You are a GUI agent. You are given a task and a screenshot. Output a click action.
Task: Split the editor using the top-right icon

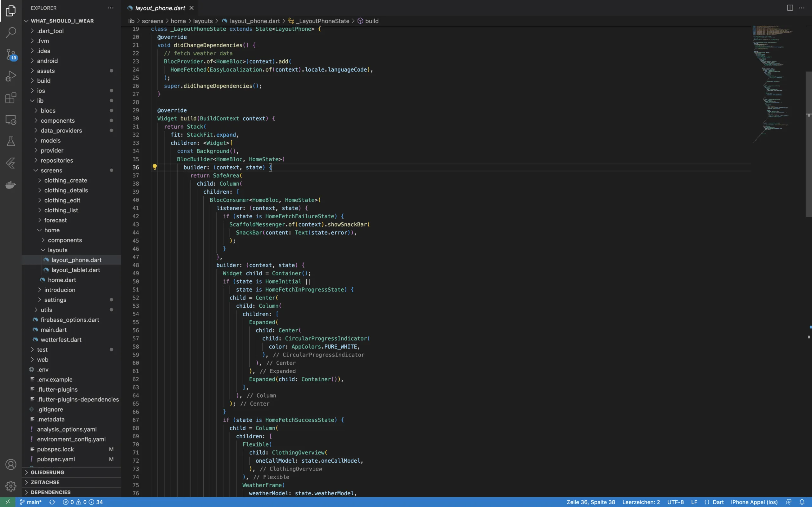pos(789,7)
